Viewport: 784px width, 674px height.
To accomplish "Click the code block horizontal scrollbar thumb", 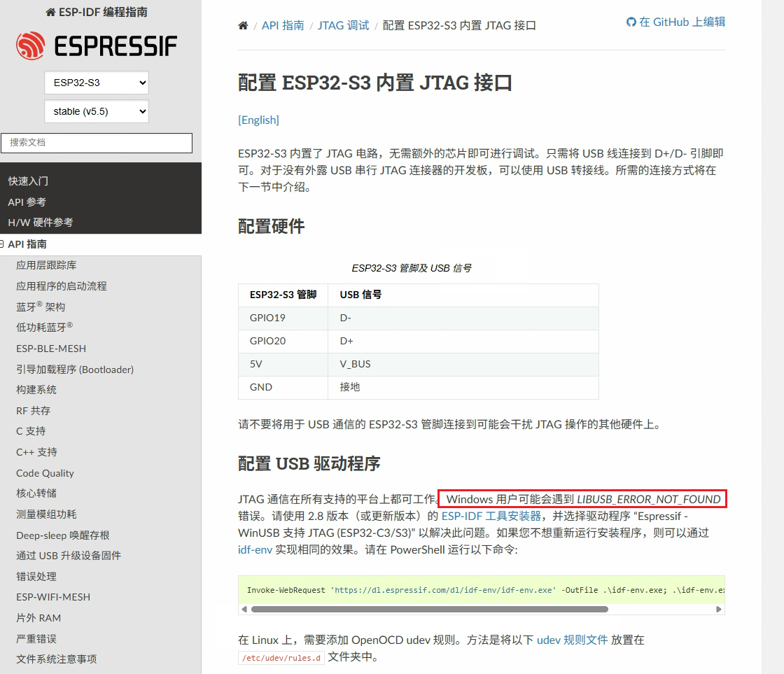I will (x=430, y=609).
